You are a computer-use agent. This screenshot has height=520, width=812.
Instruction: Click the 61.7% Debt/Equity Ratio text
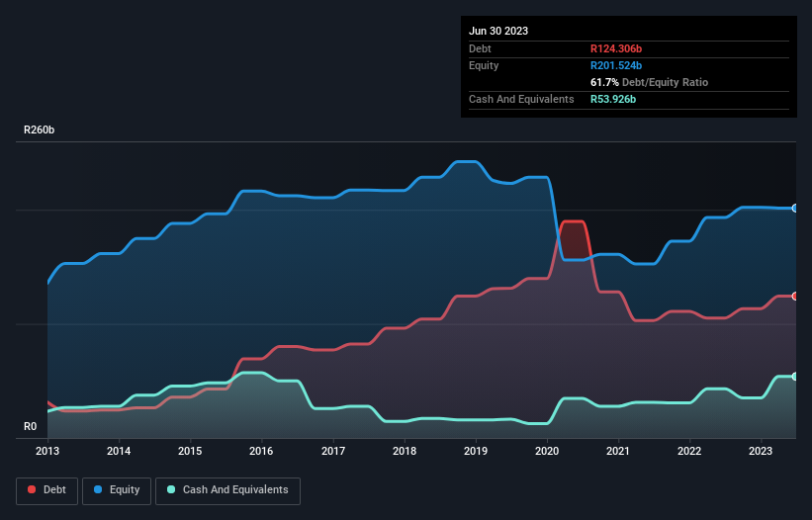point(649,82)
